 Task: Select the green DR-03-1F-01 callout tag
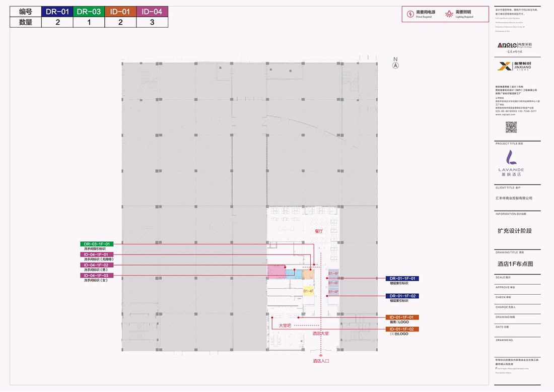pyautogui.click(x=100, y=244)
